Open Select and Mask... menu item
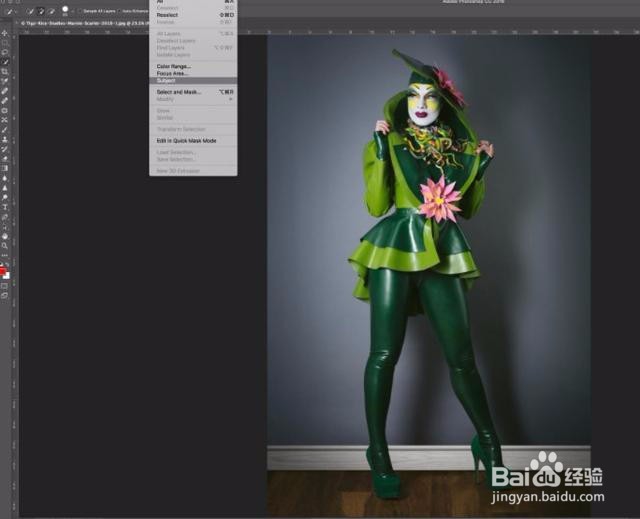Screen dimensions: 640x519 [193, 92]
